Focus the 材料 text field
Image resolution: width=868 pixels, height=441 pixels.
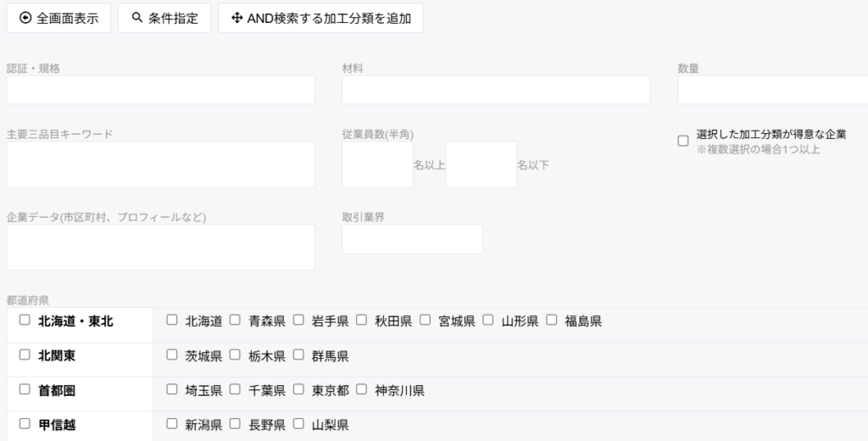coord(496,90)
